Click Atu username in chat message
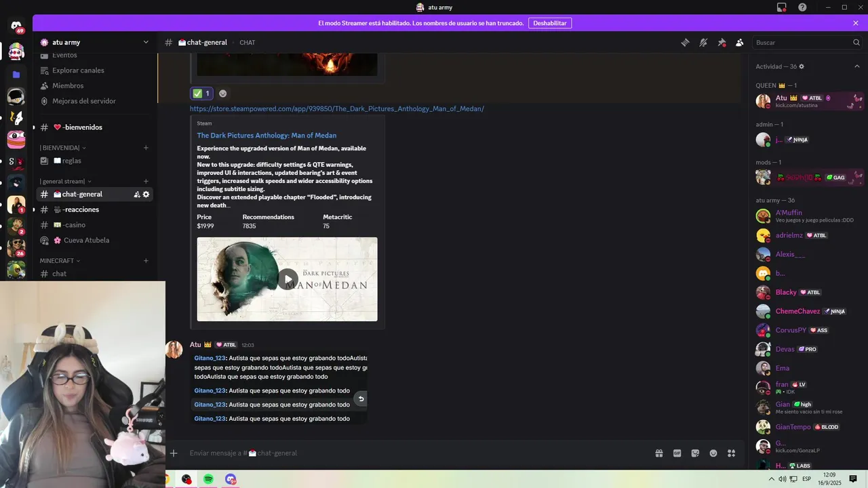Image resolution: width=868 pixels, height=488 pixels. click(x=195, y=345)
